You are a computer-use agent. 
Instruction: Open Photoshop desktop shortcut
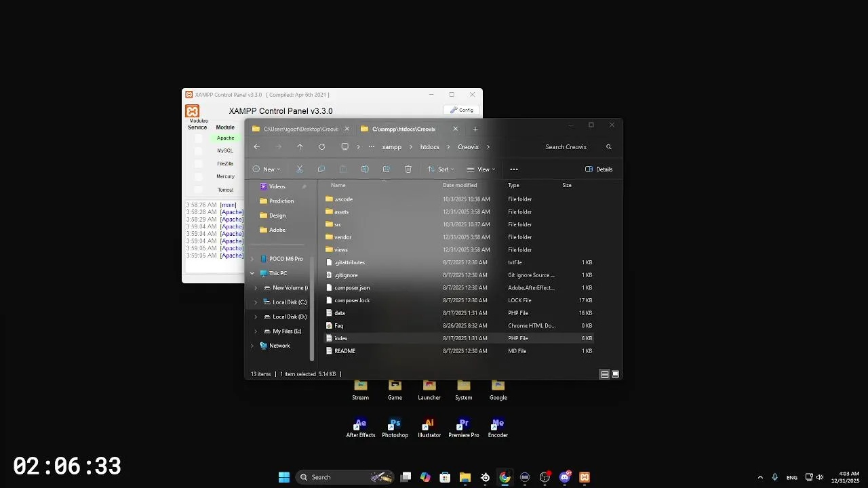[x=395, y=428]
